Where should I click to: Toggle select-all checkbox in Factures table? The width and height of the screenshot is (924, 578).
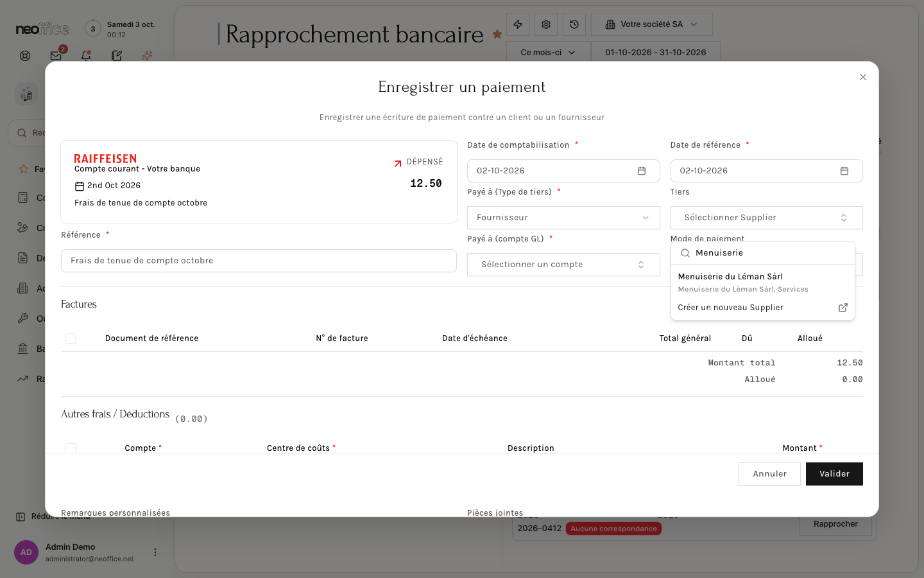[71, 338]
